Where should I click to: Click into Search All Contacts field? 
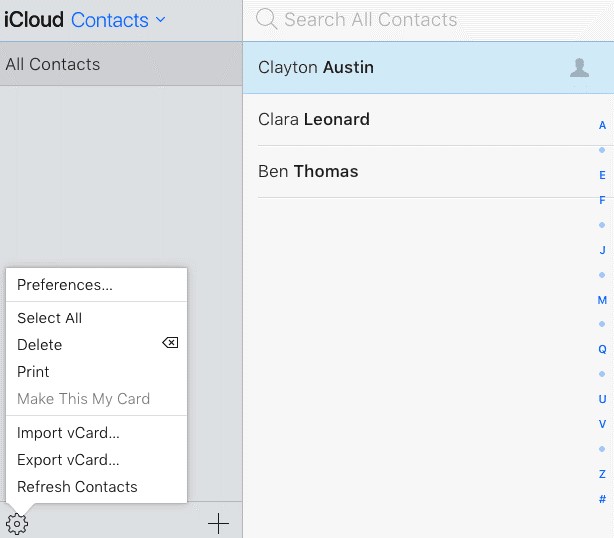(428, 20)
